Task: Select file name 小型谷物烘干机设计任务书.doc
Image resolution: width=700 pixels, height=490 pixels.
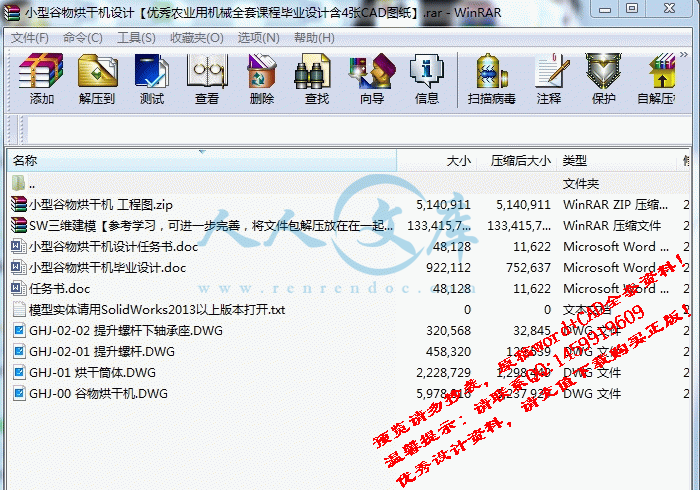Action: [x=113, y=246]
